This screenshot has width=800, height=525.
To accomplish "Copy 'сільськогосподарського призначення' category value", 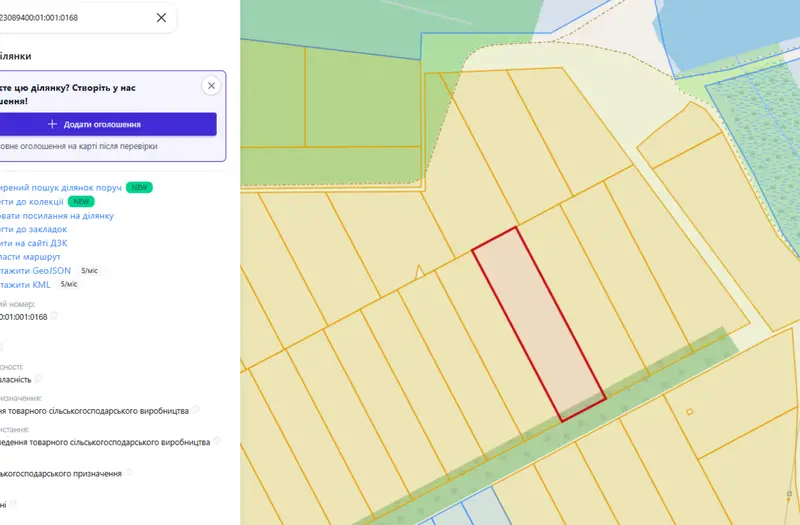I will 128,472.
